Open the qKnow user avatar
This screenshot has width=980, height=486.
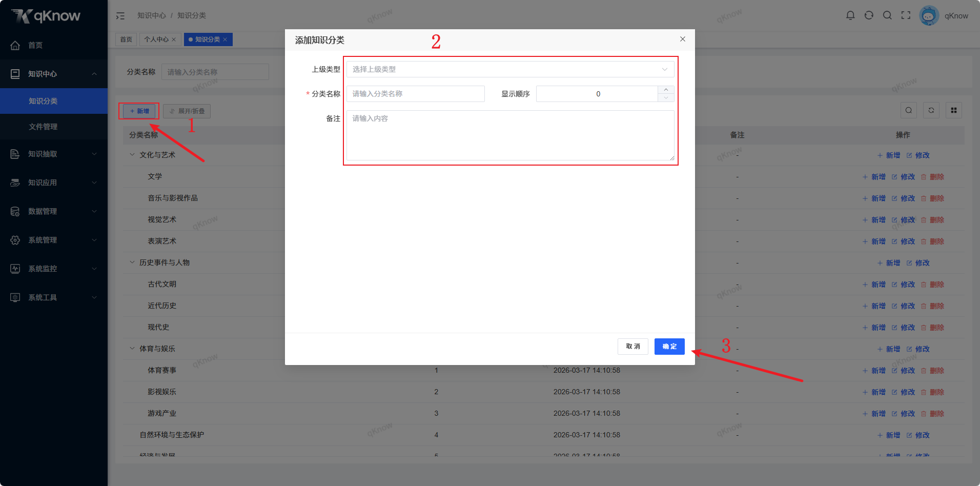click(x=929, y=15)
